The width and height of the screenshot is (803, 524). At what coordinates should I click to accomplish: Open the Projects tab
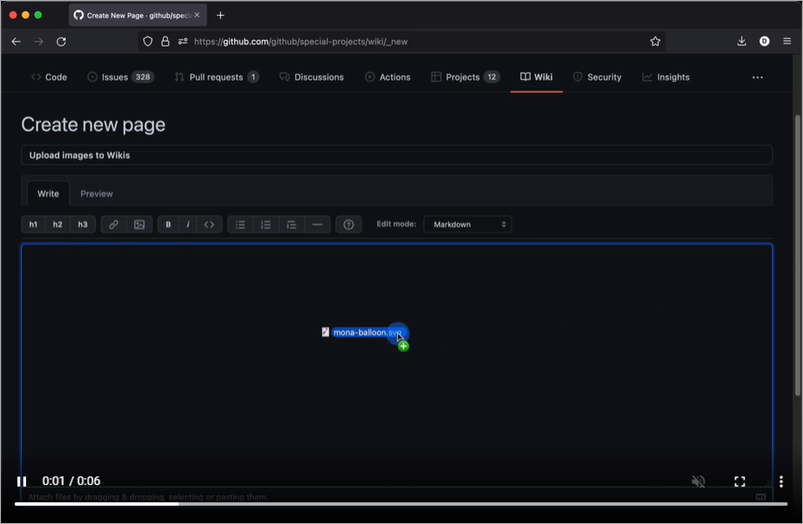click(465, 77)
